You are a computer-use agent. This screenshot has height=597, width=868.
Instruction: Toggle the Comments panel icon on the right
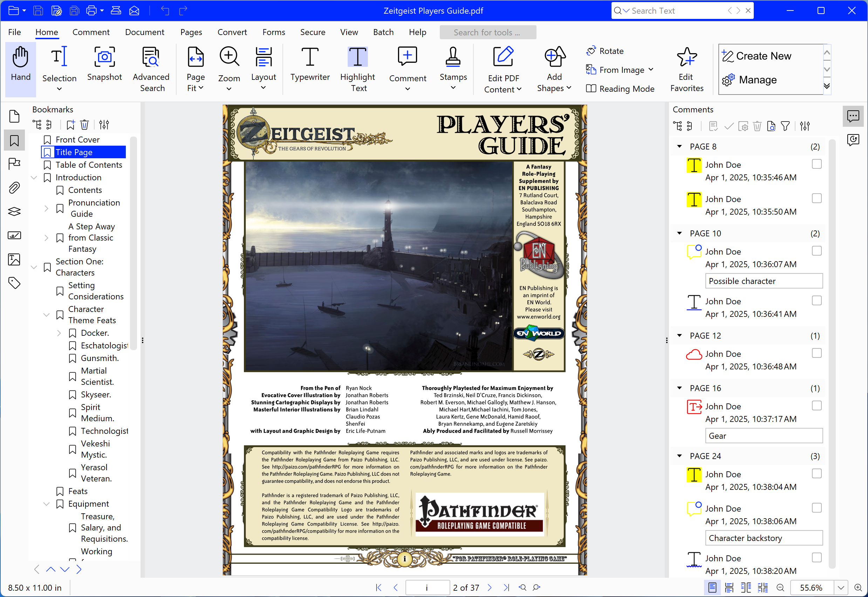click(853, 116)
